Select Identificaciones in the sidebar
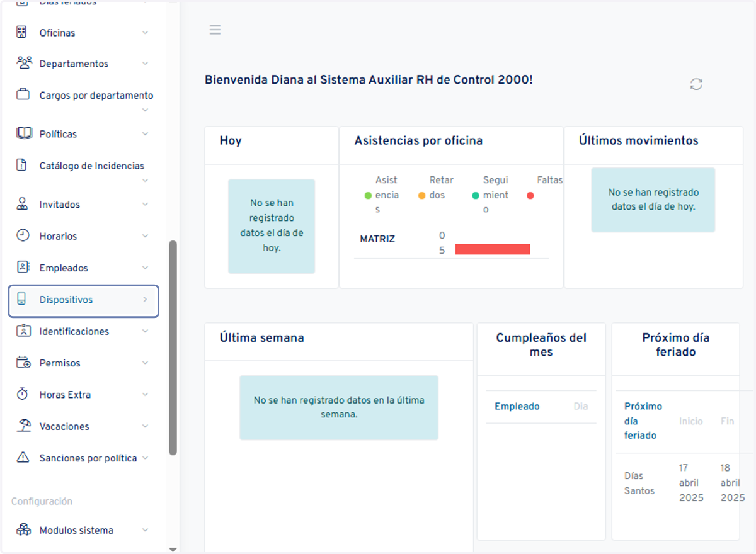This screenshot has height=554, width=756. (83, 331)
